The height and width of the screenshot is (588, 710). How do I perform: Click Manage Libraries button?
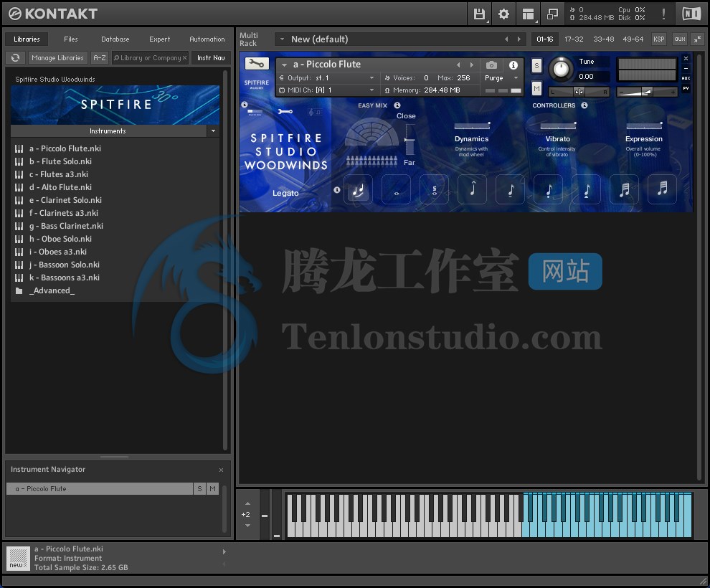pos(57,58)
